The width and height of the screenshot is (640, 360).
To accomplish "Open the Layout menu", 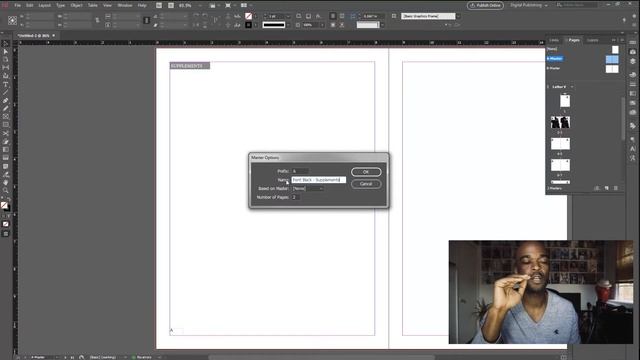I will pyautogui.click(x=44, y=5).
